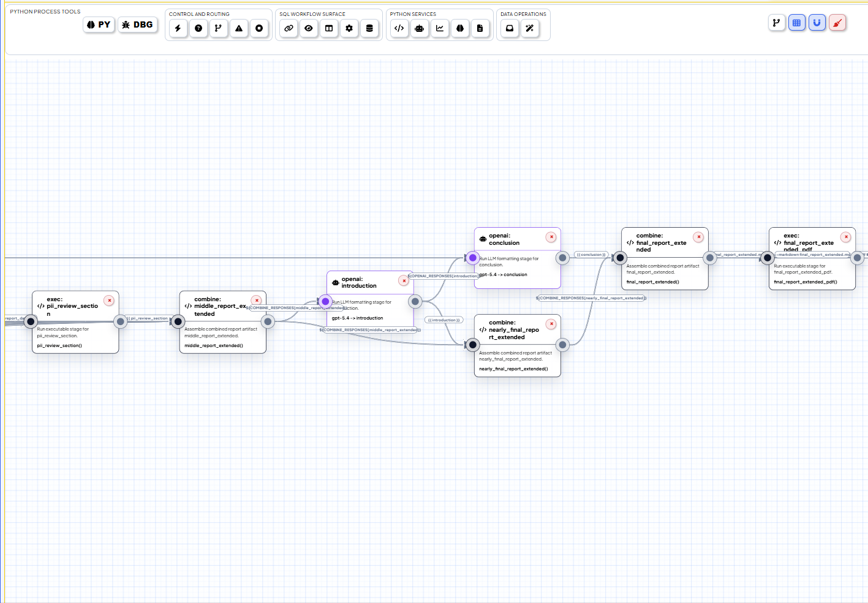The width and height of the screenshot is (868, 603).
Task: Open the question mark tool in Control and Routing
Action: pos(198,28)
